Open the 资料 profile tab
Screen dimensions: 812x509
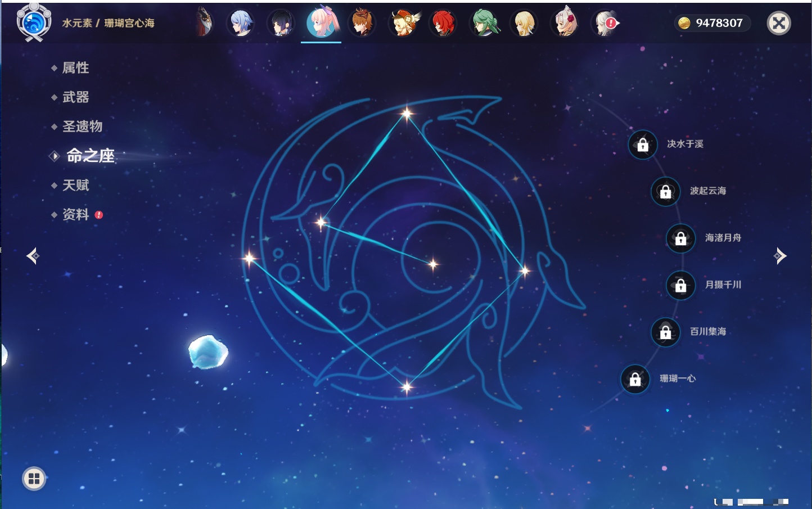75,214
